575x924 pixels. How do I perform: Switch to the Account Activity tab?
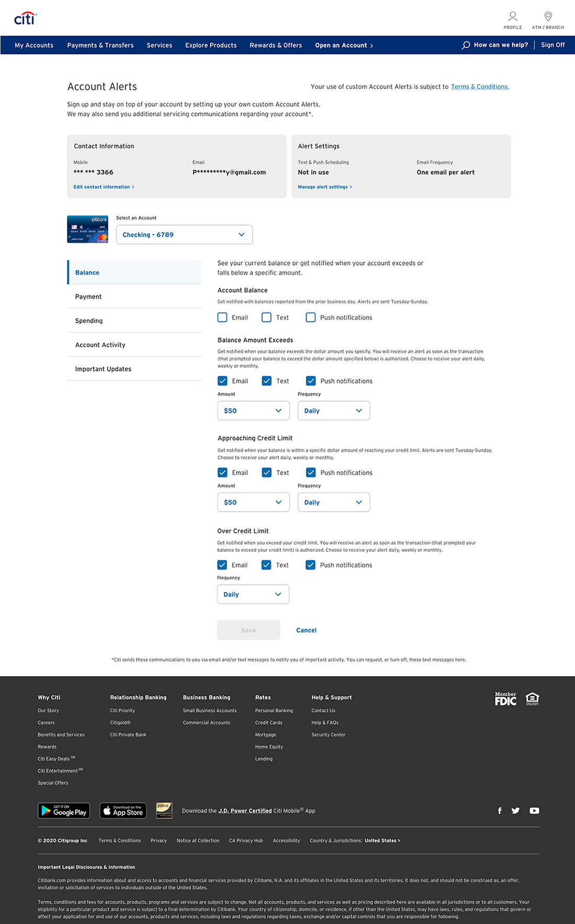[134, 344]
